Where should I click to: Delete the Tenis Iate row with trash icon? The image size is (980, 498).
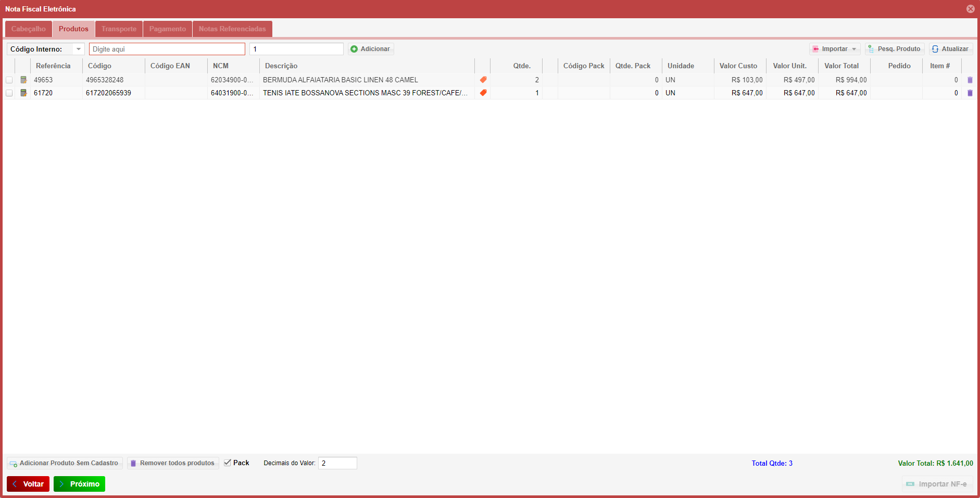click(970, 93)
